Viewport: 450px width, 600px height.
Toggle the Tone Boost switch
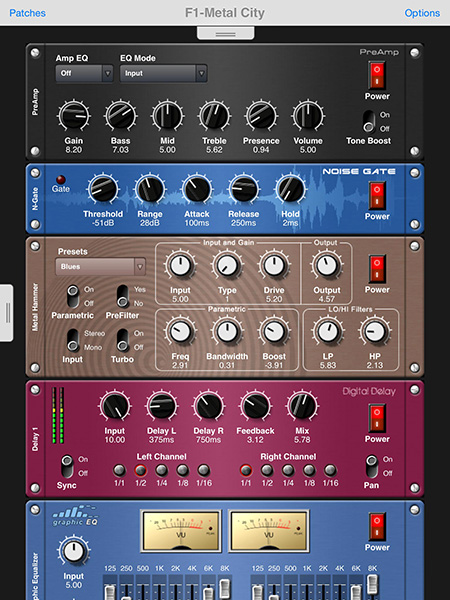tap(369, 122)
